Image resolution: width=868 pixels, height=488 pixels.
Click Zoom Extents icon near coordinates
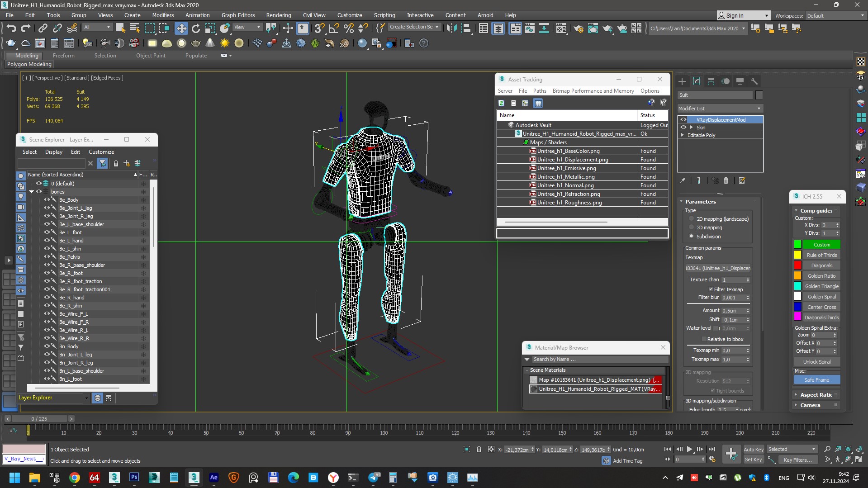[467, 450]
